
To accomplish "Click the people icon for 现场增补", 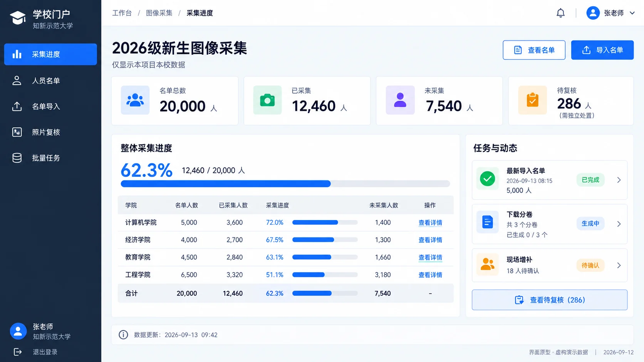I will (487, 264).
